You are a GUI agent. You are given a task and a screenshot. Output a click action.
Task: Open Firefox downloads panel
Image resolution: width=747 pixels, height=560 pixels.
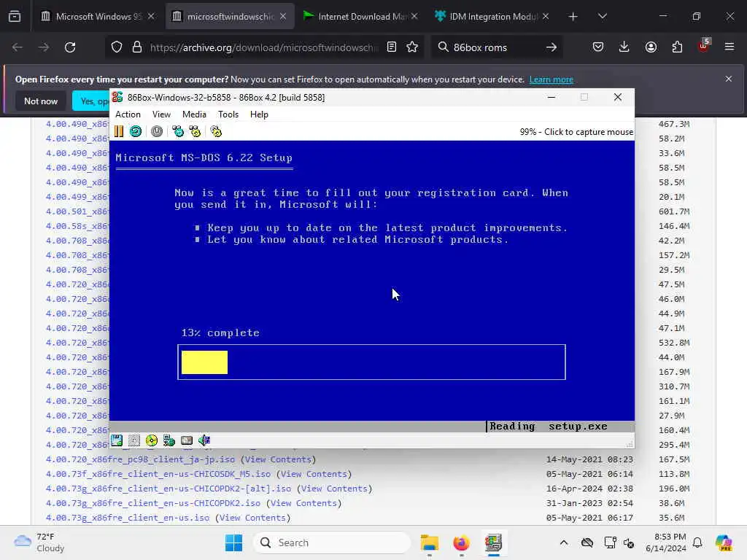(624, 47)
